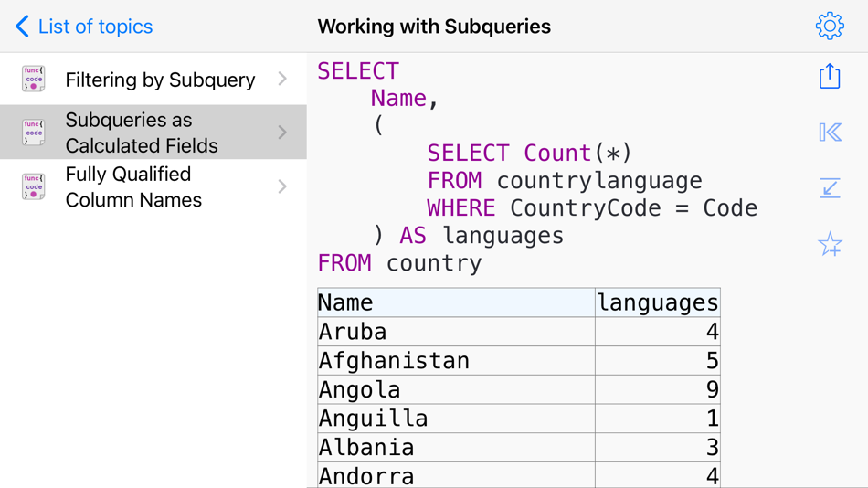Expand chevron beside Filtering by Subquery
The width and height of the screenshot is (868, 488).
click(x=282, y=80)
